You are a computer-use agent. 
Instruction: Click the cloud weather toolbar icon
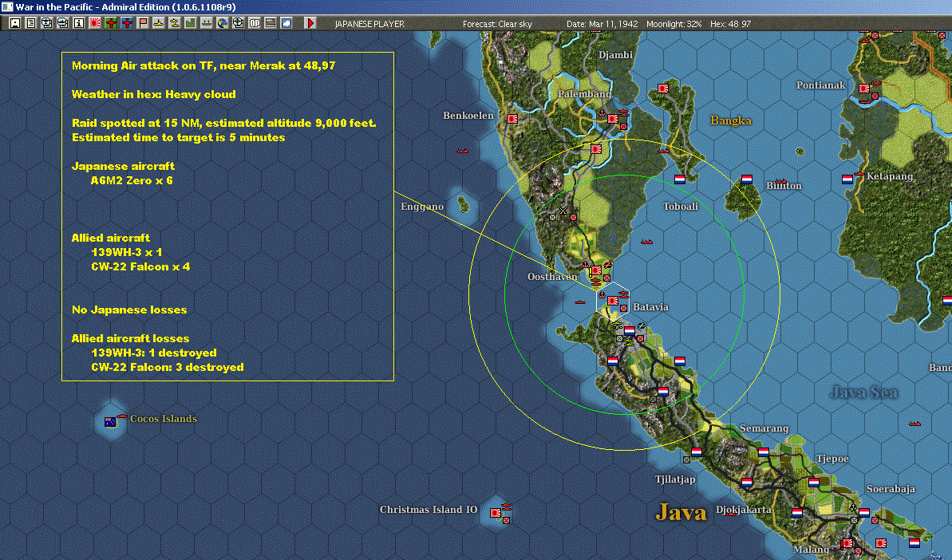tap(286, 23)
